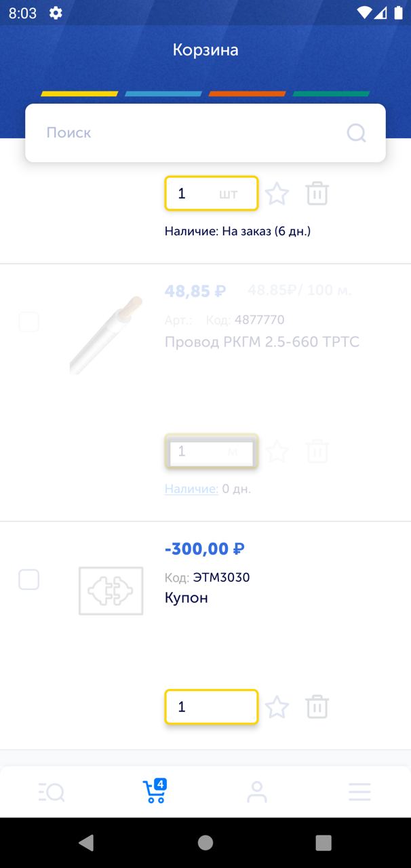Check the Провод РКГМ item checkbox
Screen dimensions: 411x868
(x=28, y=321)
